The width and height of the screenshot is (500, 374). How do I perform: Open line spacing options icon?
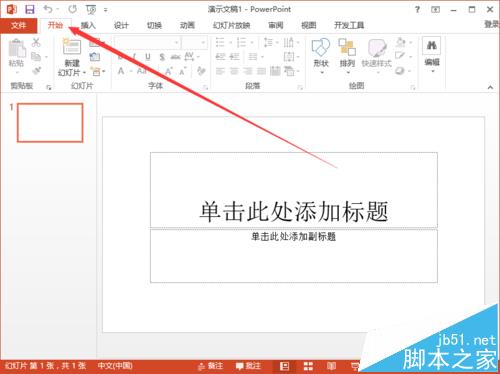268,42
